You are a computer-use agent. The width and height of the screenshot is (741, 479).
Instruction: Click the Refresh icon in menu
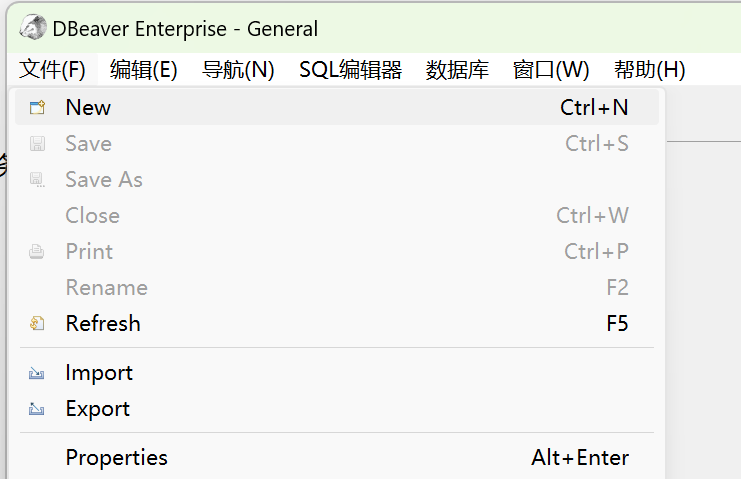pyautogui.click(x=37, y=324)
